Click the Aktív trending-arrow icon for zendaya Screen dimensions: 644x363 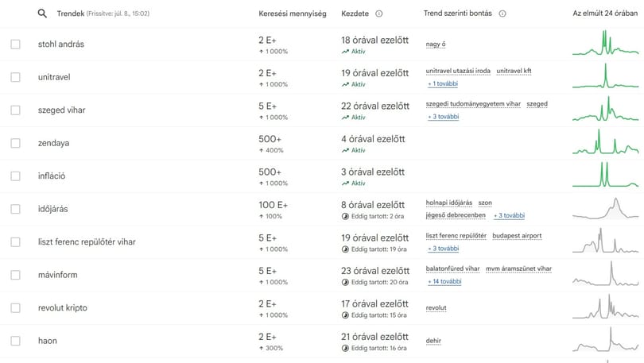coord(345,151)
